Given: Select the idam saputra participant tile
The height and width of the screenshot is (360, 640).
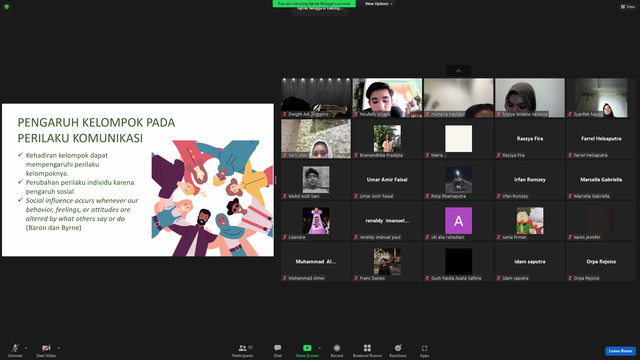Looking at the screenshot, I should point(530,262).
